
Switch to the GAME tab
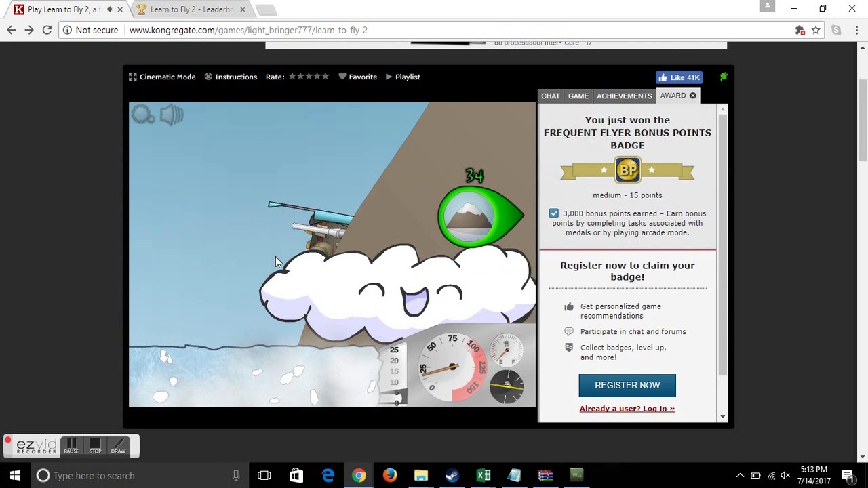(x=578, y=96)
